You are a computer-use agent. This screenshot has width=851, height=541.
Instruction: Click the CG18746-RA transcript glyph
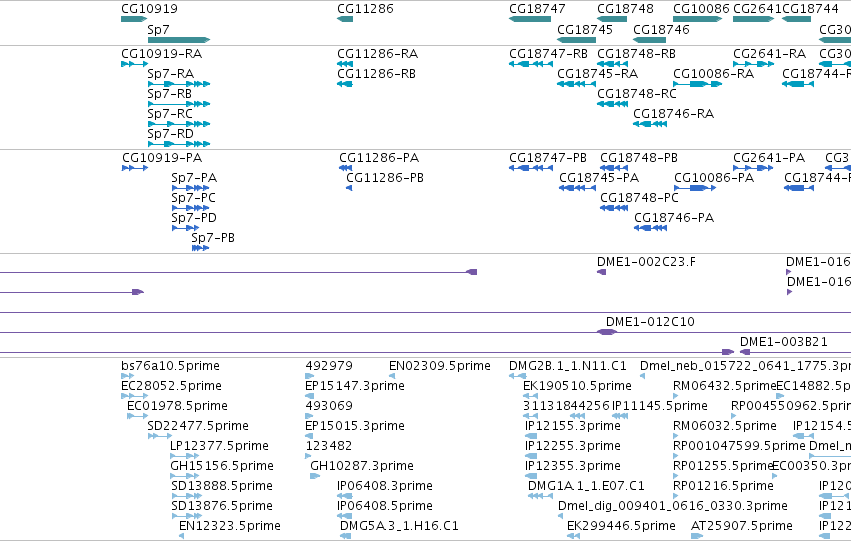[x=650, y=124]
